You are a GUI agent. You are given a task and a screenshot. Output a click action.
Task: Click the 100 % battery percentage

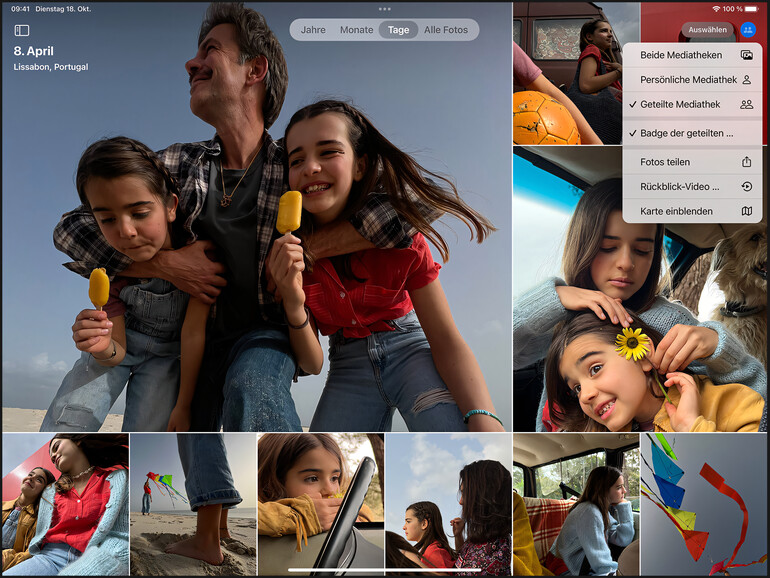click(732, 9)
